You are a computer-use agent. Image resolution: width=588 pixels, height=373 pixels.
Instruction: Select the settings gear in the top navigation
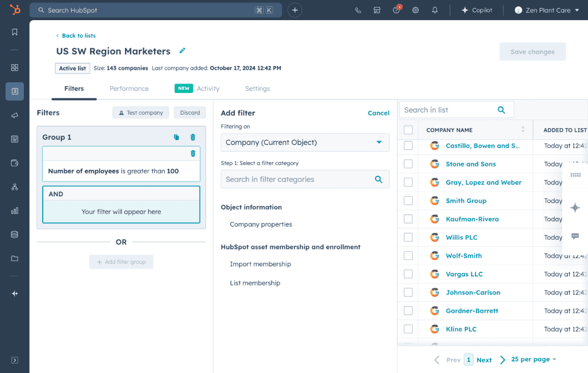415,10
